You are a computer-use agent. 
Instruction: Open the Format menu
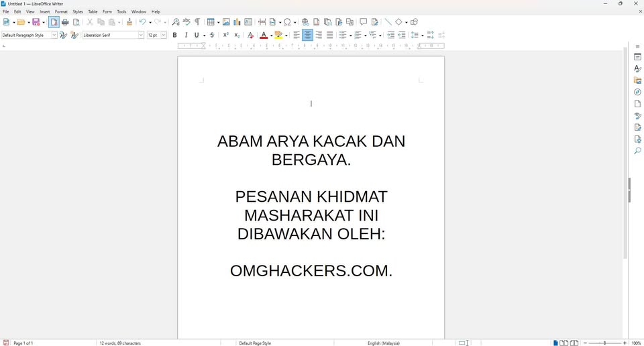pos(61,11)
